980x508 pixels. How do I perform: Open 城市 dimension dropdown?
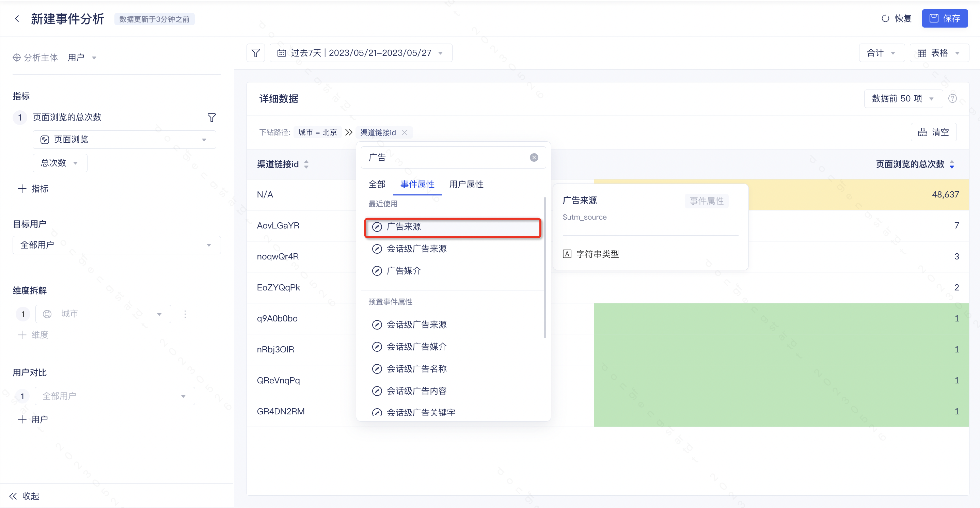click(x=103, y=314)
